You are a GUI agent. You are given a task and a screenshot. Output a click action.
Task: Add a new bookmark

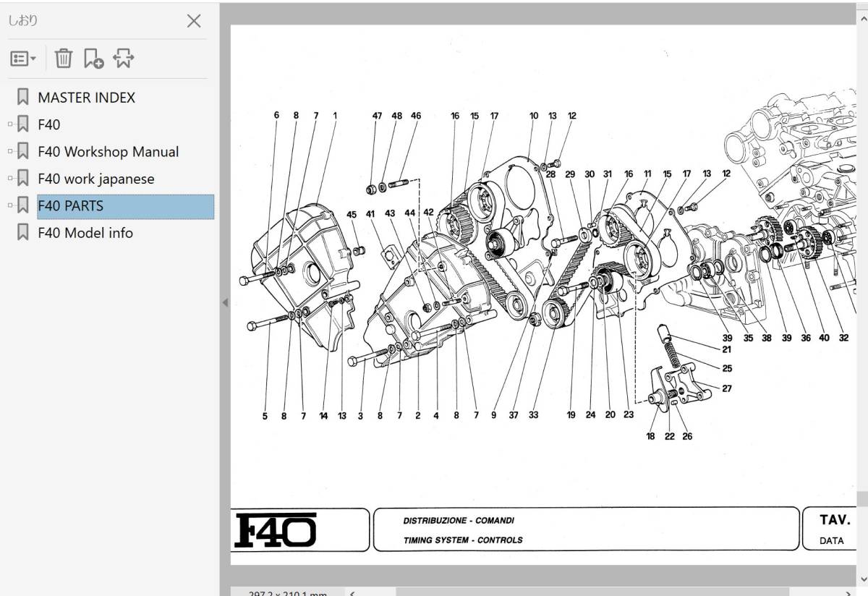pyautogui.click(x=93, y=59)
